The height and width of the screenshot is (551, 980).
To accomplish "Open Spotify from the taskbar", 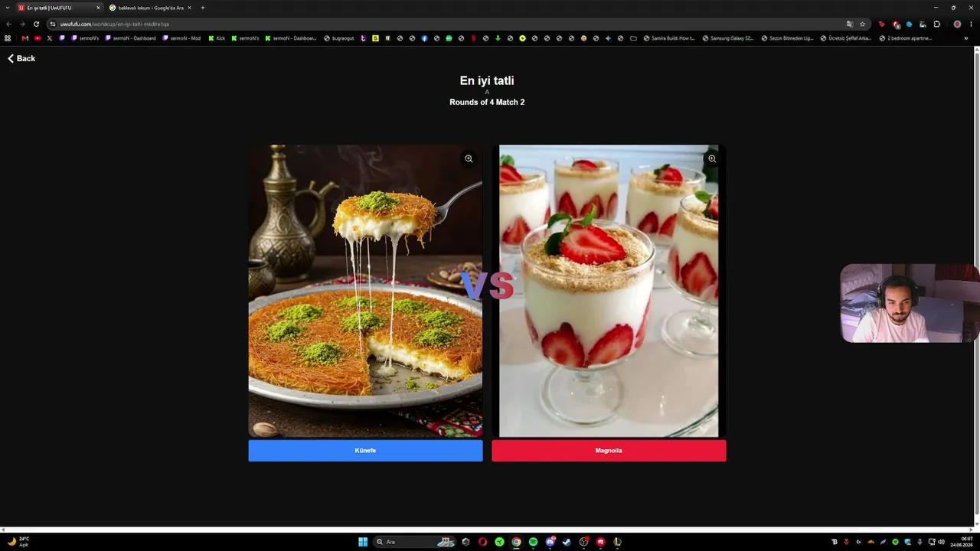I will (533, 542).
